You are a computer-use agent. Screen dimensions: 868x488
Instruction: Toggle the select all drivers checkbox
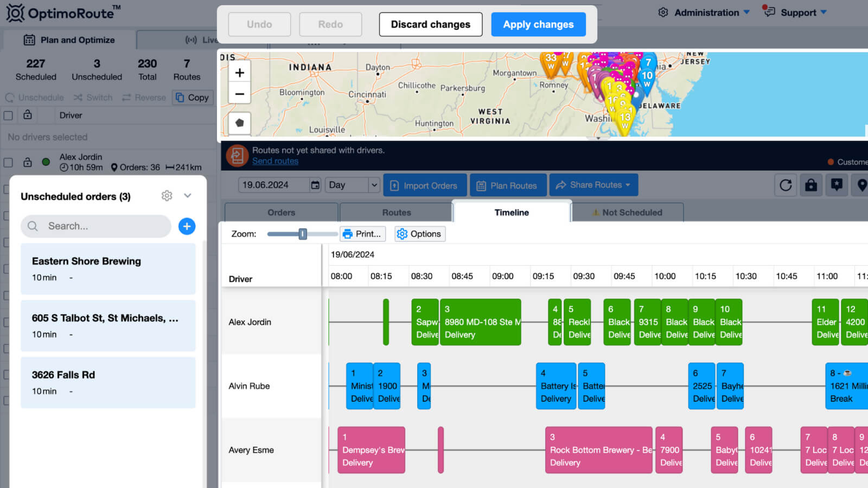(8, 115)
